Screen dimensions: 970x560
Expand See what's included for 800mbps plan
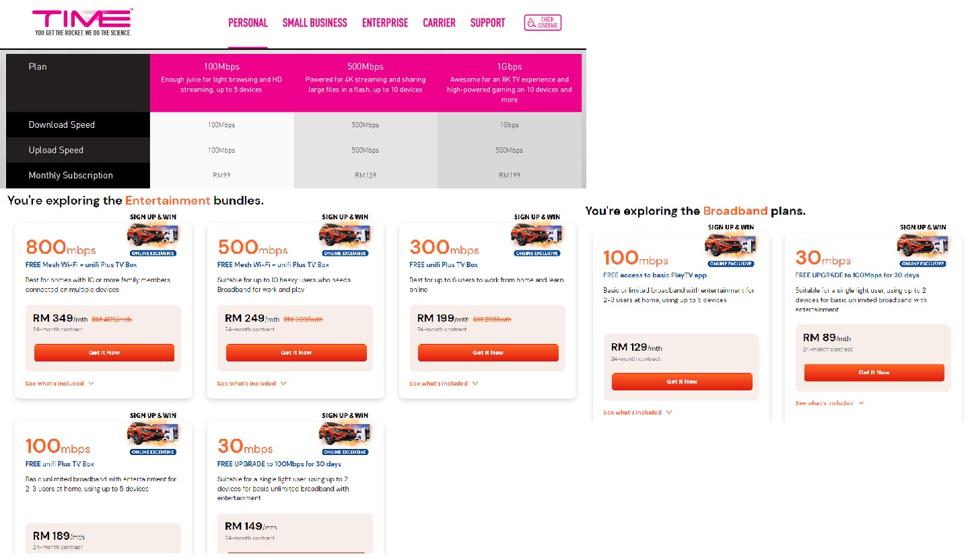tap(60, 384)
